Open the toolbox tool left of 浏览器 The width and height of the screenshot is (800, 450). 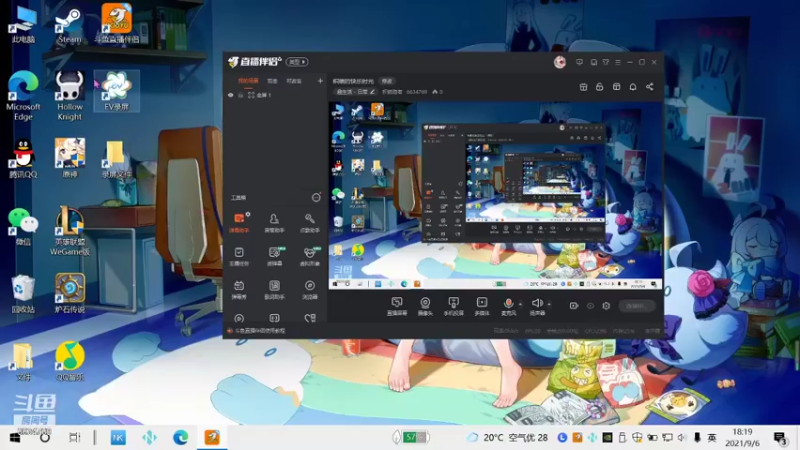[274, 289]
